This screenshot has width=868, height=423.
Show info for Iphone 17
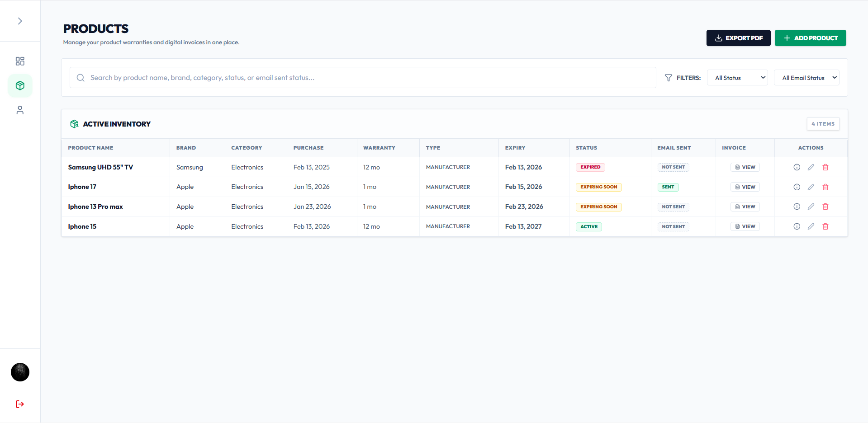[x=797, y=187]
